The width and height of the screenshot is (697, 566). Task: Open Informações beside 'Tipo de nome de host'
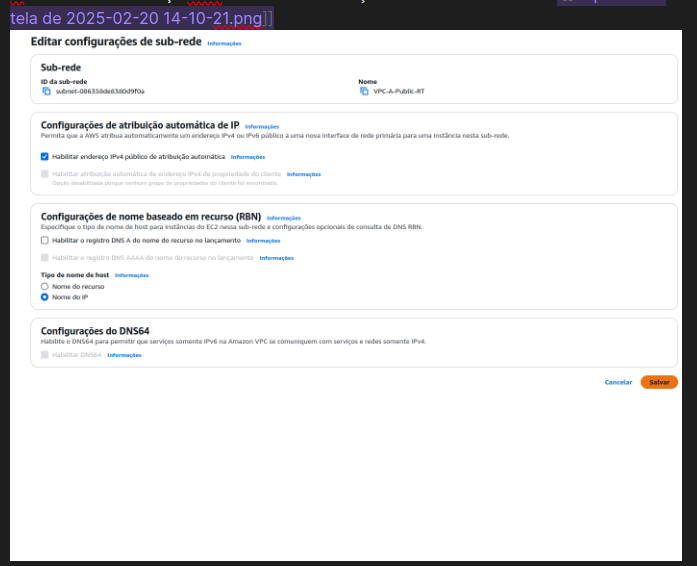[x=132, y=275]
